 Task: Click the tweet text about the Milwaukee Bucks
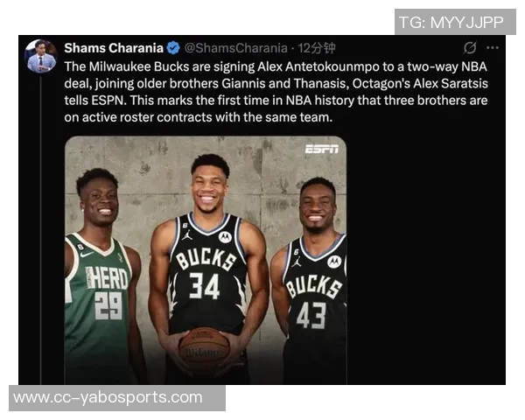point(276,92)
